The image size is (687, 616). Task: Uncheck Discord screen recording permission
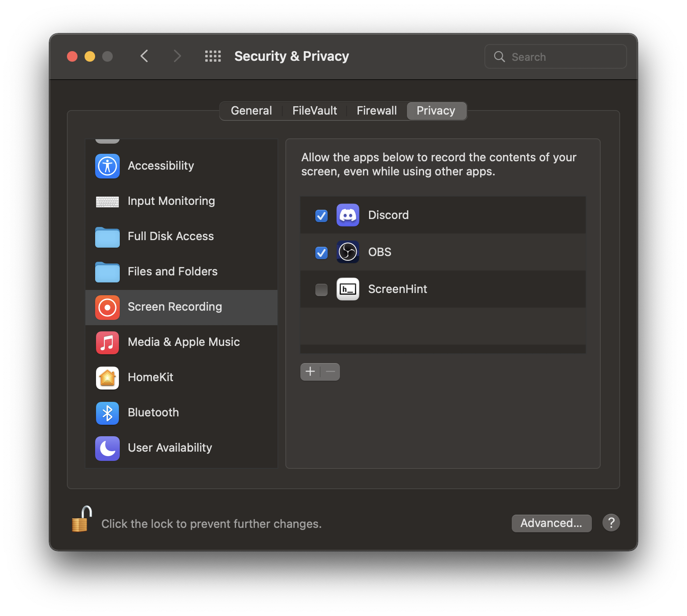coord(321,216)
